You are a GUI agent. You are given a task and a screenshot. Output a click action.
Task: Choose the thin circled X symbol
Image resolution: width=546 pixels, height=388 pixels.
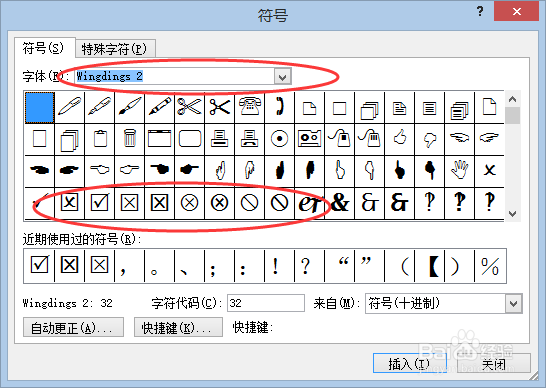(189, 202)
